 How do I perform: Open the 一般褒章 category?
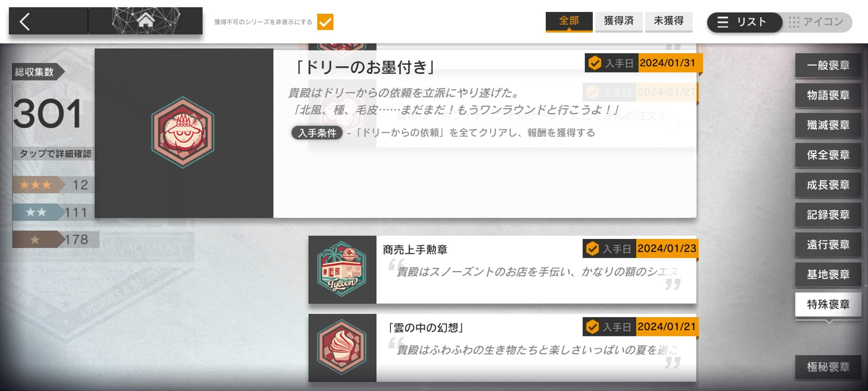[828, 66]
